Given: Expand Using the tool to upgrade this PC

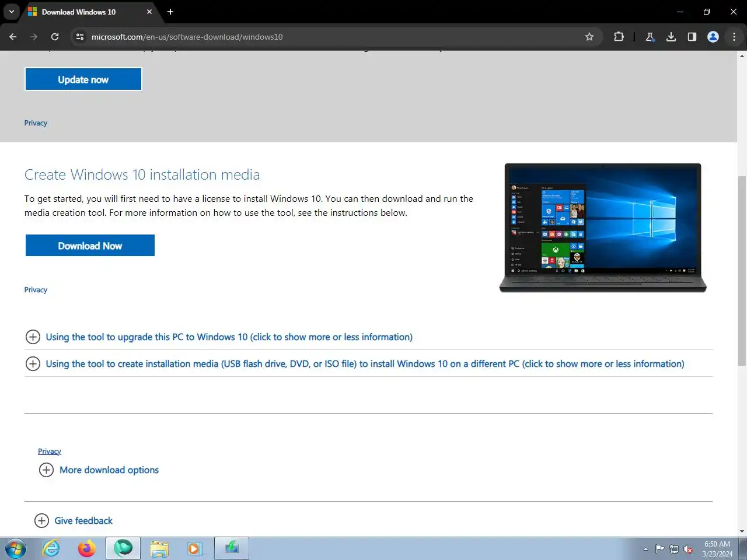Looking at the screenshot, I should click(x=219, y=337).
